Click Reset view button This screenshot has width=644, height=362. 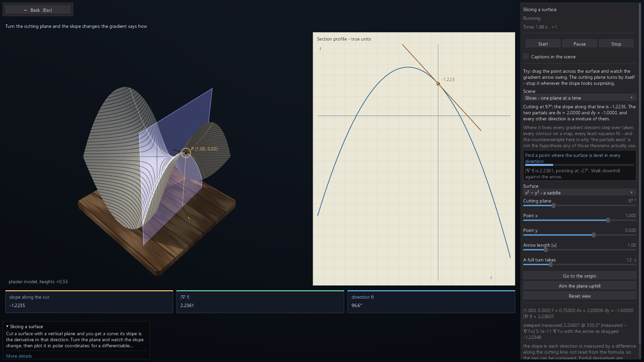pyautogui.click(x=579, y=296)
